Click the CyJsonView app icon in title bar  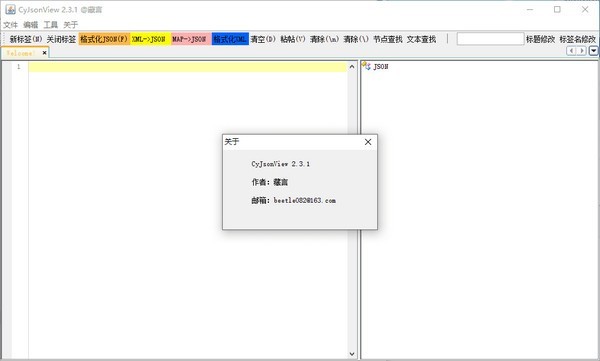[10, 10]
